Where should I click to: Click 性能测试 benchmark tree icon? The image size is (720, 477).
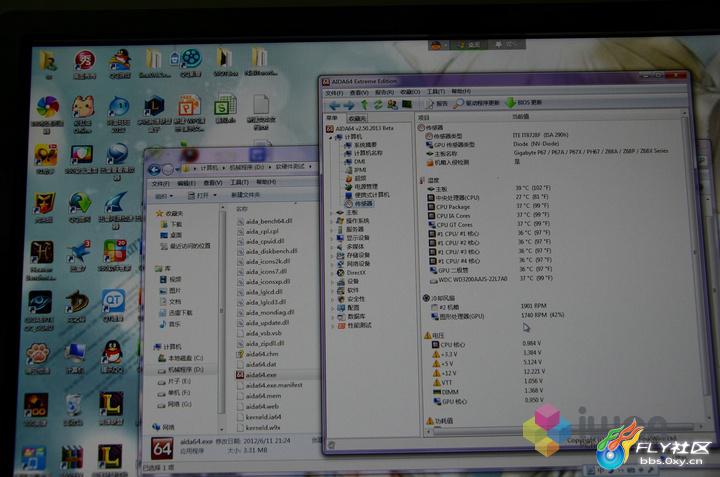coord(341,325)
